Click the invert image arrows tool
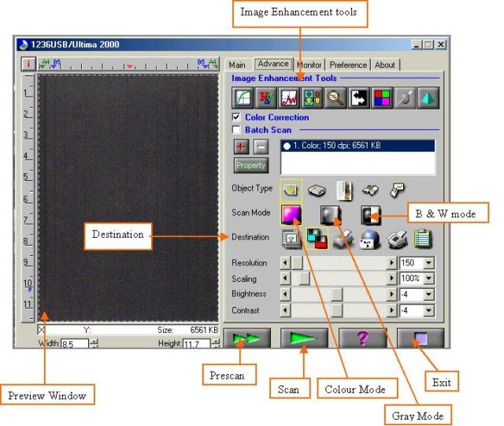 click(x=358, y=98)
